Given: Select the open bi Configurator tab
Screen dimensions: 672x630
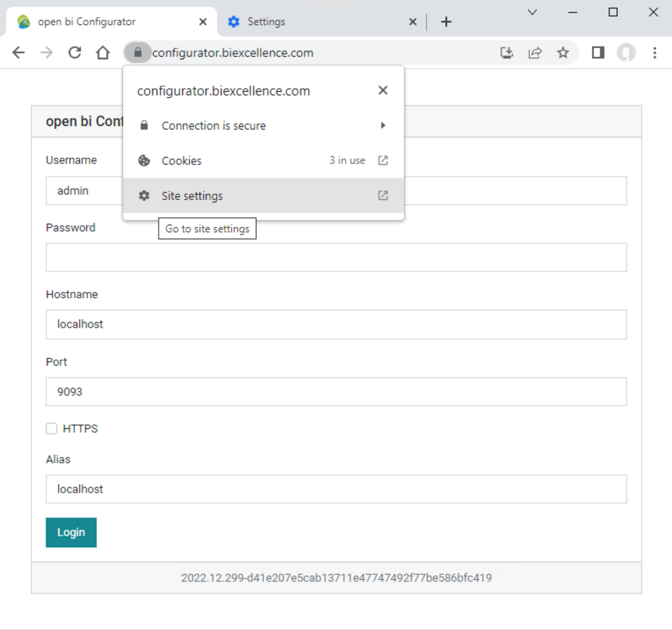Looking at the screenshot, I should click(111, 22).
